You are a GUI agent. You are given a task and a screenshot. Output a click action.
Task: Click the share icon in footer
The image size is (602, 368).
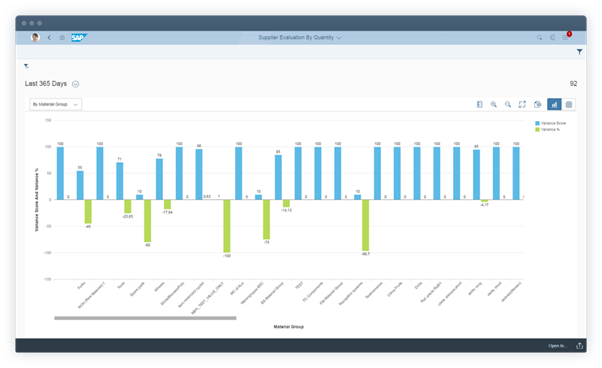(579, 346)
